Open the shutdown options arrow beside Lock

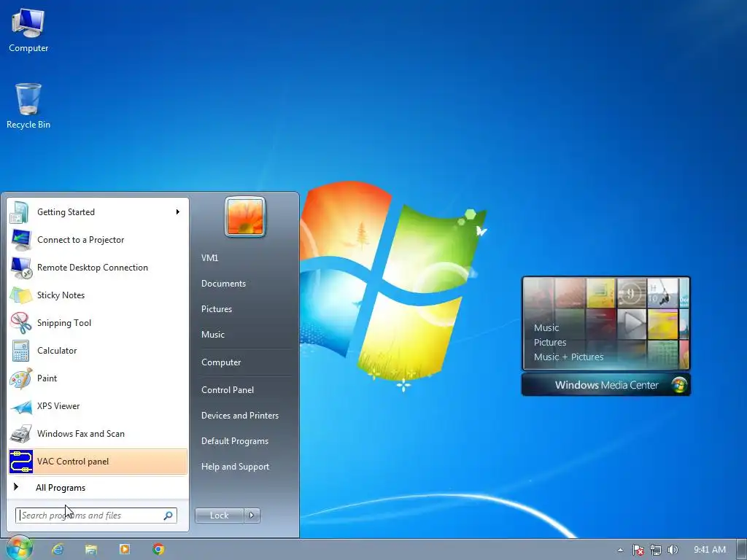[x=252, y=516]
